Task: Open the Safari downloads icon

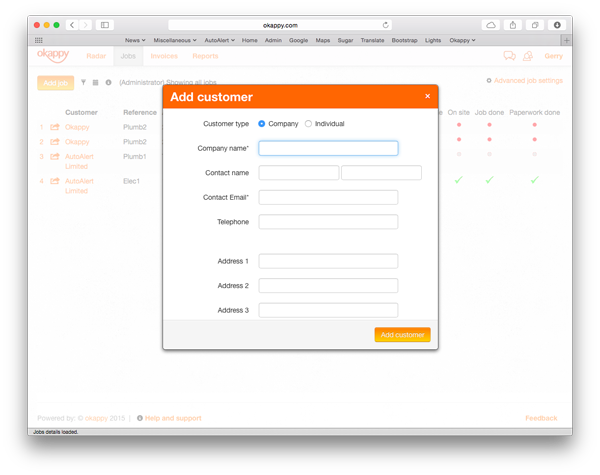Action: [557, 25]
